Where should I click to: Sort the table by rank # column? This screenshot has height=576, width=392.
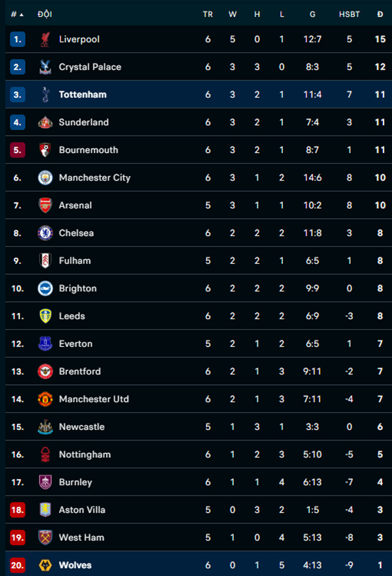[17, 14]
